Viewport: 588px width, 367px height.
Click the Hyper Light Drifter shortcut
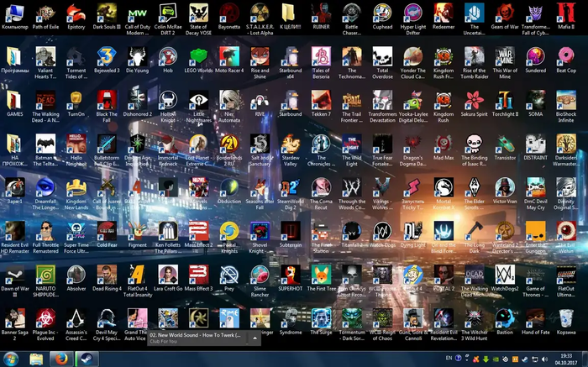point(412,13)
